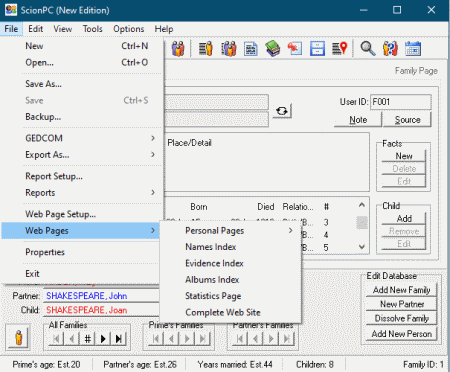Choose Complete Web Site submenu item
Image resolution: width=450 pixels, height=372 pixels.
[x=231, y=312]
